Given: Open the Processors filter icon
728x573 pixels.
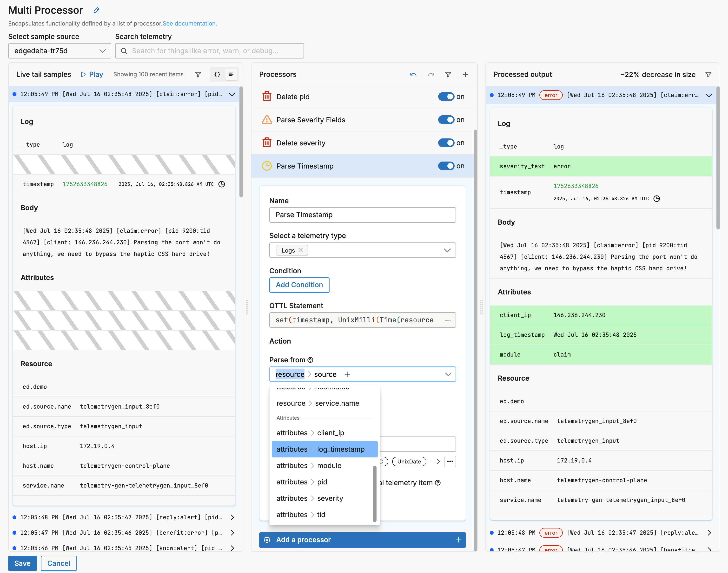Looking at the screenshot, I should [448, 74].
